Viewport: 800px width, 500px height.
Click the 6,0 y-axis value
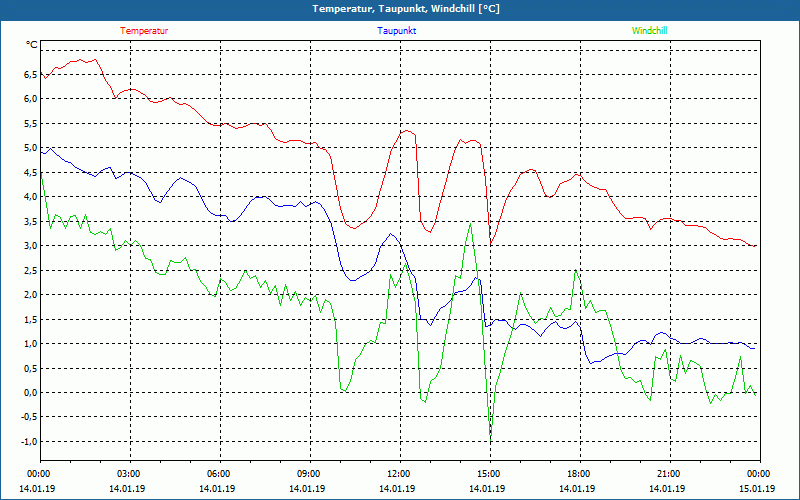click(x=32, y=99)
